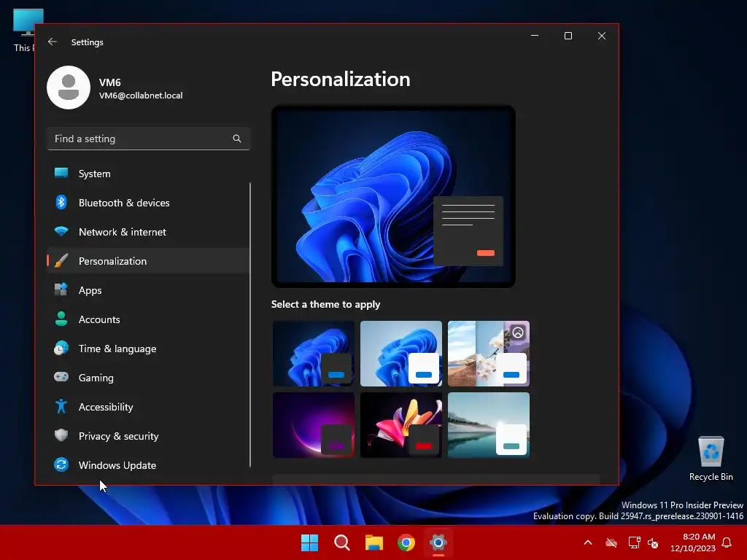Maximize the Settings window
Screen dimensions: 747x560
568,36
